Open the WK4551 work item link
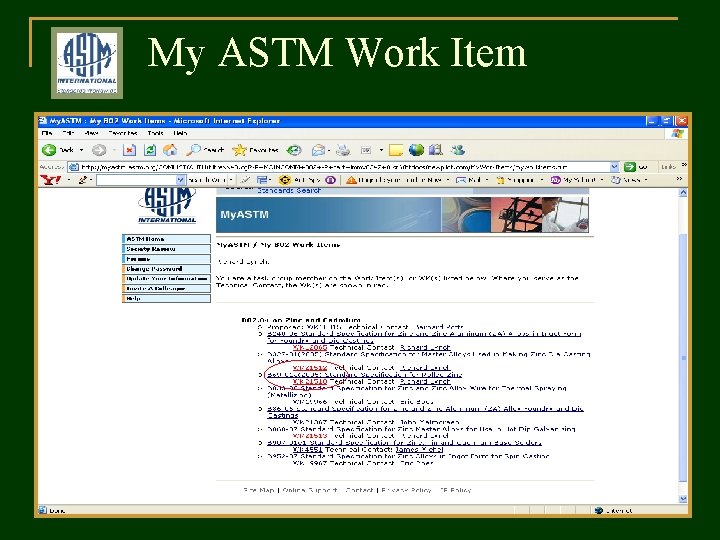The image size is (720, 540). point(308,450)
